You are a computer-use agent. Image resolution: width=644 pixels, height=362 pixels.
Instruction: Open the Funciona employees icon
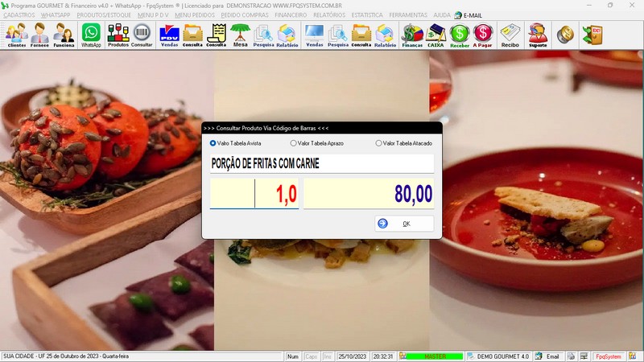pos(64,35)
